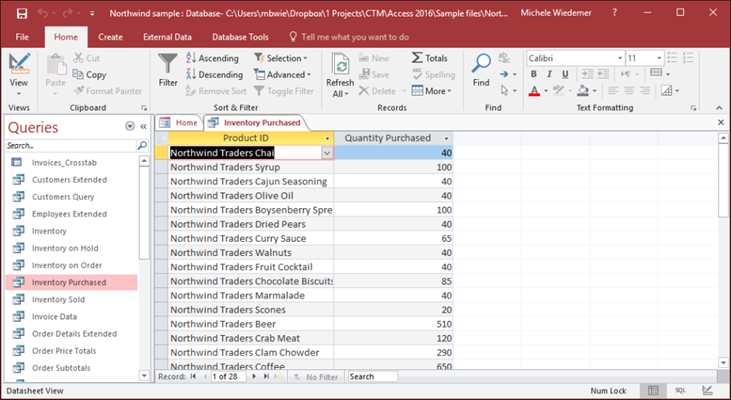Screen dimensions: 731x400
Task: Switch to the Create ribbon tab
Action: click(110, 37)
